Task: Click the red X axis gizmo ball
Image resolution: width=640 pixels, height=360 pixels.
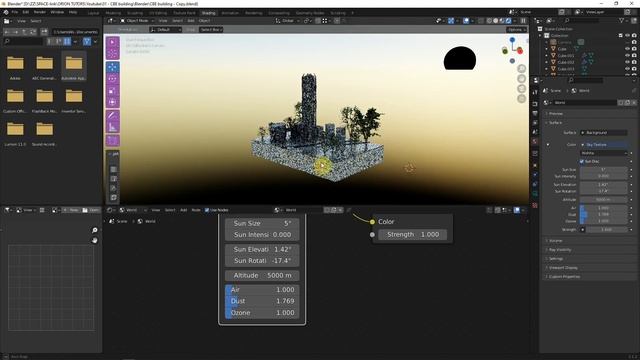Action: point(520,51)
